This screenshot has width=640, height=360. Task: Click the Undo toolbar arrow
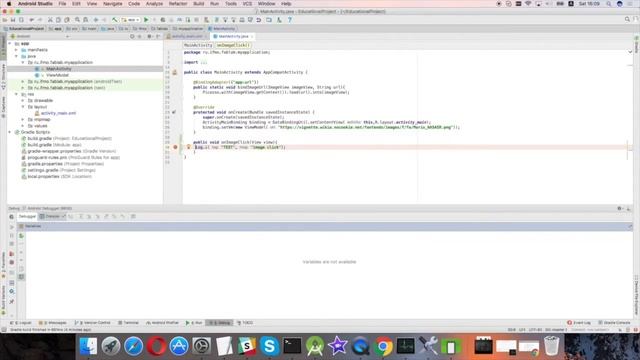(31, 20)
